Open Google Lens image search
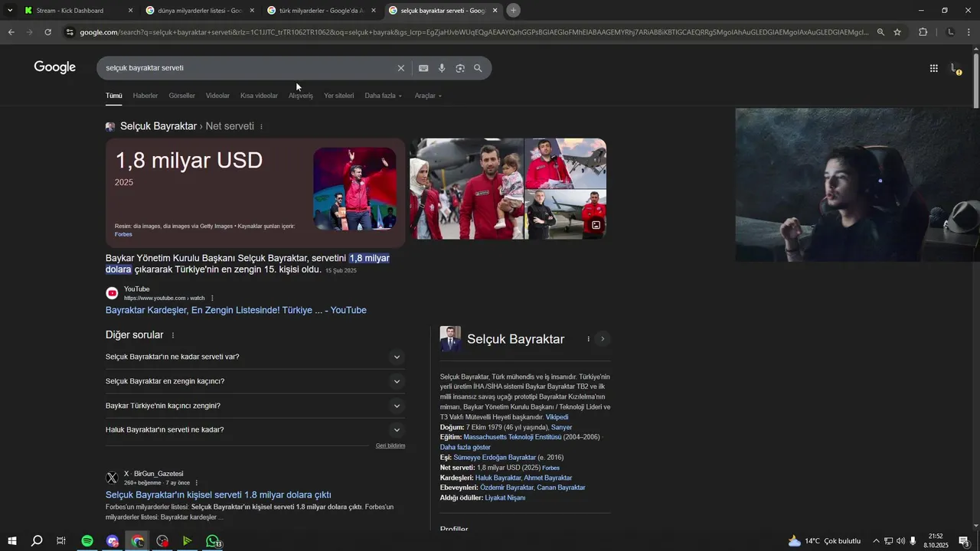This screenshot has height=551, width=980. (x=460, y=68)
